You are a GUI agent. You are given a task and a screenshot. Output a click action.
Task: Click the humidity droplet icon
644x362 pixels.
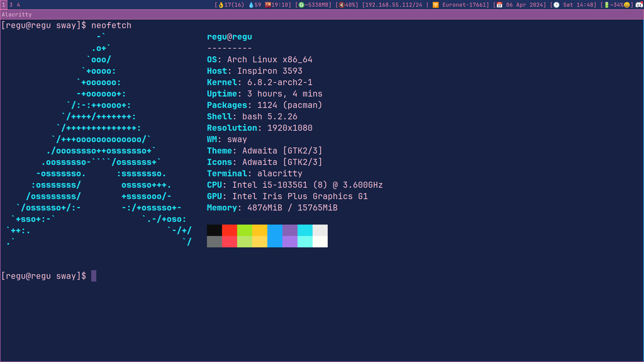(x=251, y=5)
